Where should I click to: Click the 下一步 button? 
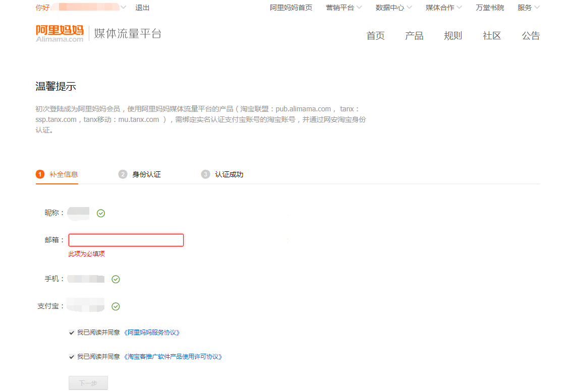[x=88, y=383]
